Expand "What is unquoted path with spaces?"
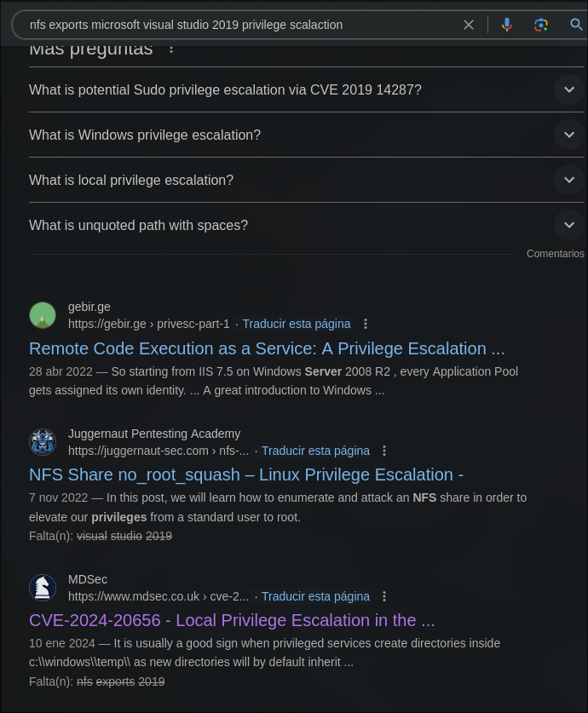This screenshot has height=713, width=588. click(x=307, y=225)
